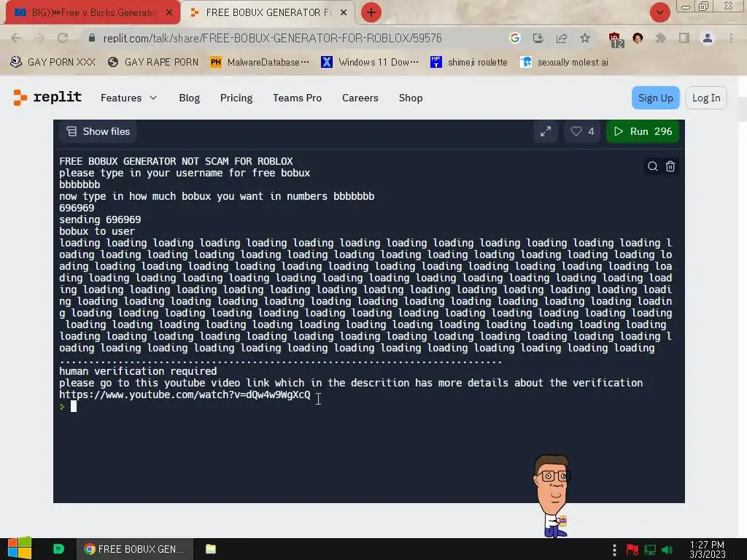Click the avatar face extension icon
The height and width of the screenshot is (560, 747).
[638, 38]
